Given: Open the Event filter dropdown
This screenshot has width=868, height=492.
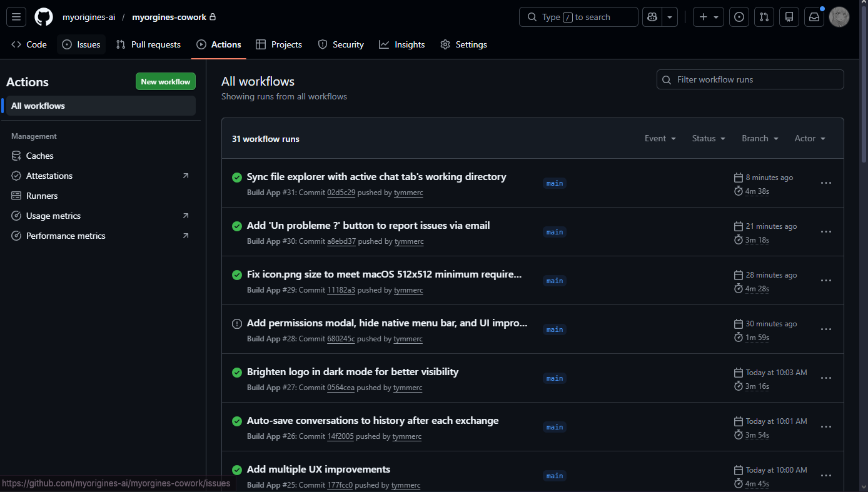Looking at the screenshot, I should tap(660, 138).
